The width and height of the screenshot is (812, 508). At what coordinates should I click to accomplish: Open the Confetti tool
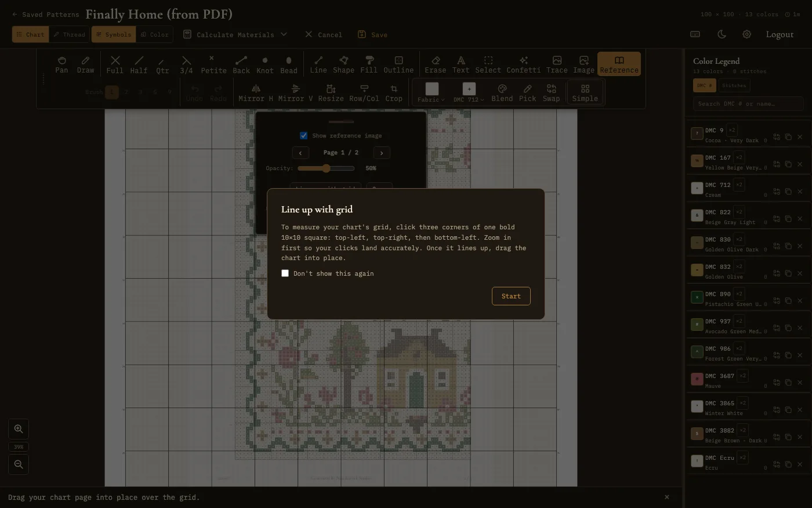[524, 64]
